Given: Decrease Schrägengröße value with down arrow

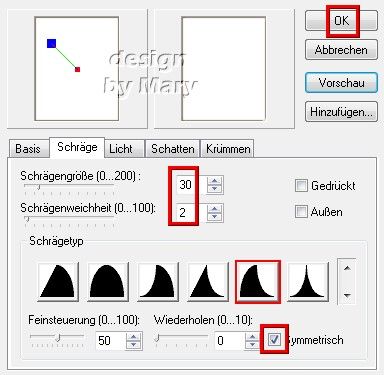Looking at the screenshot, I should [214, 189].
